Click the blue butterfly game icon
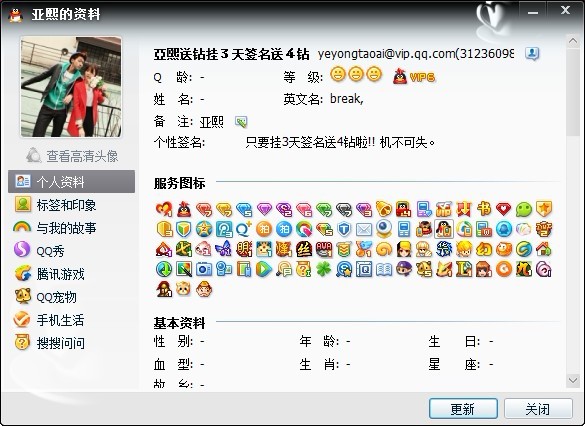Image resolution: width=585 pixels, height=426 pixels. click(223, 249)
